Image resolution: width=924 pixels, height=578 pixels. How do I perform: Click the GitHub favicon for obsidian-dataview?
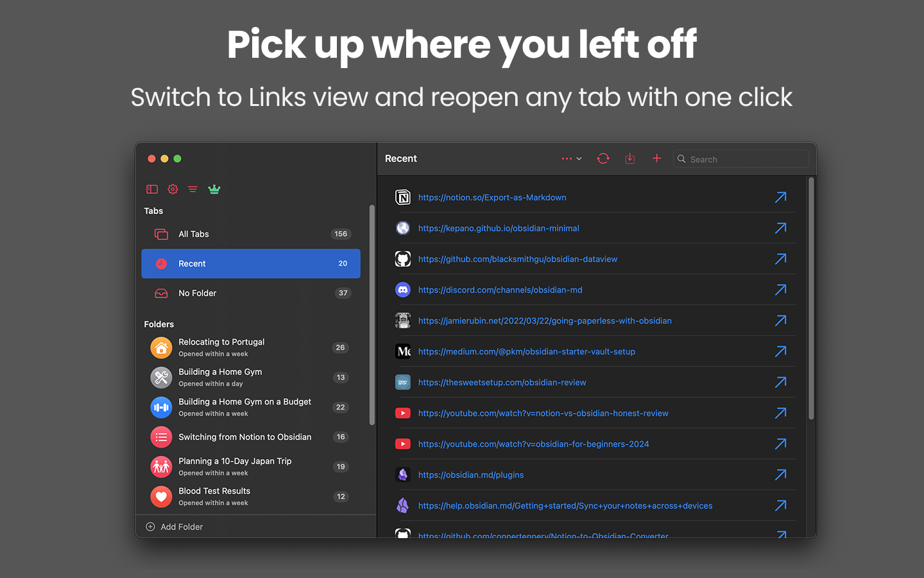[403, 259]
